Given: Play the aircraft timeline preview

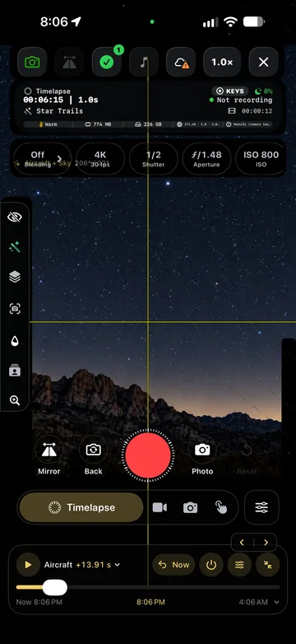Looking at the screenshot, I should 28,565.
